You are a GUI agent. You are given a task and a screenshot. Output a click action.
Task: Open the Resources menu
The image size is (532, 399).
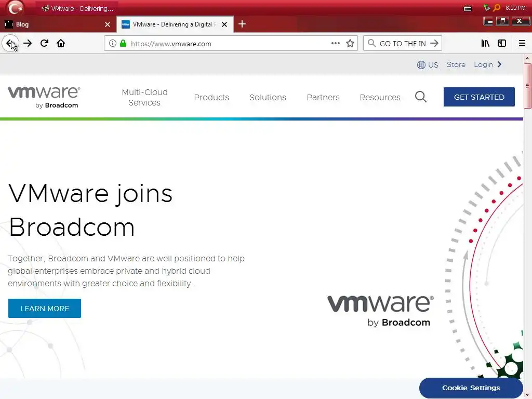coord(380,97)
